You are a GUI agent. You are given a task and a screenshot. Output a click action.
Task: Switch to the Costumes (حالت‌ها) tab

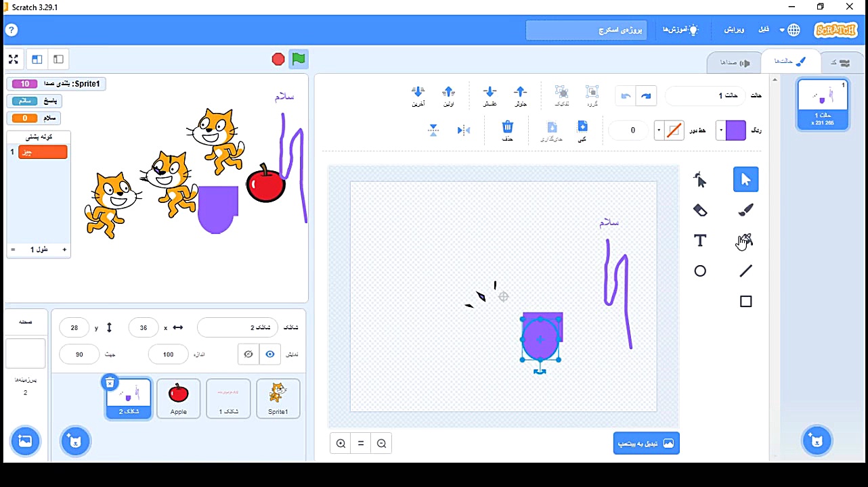(x=789, y=62)
